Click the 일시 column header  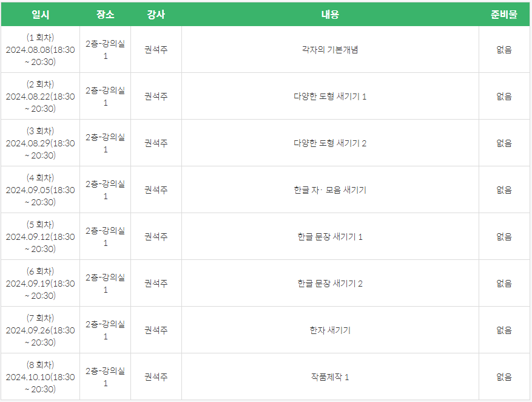tap(40, 15)
